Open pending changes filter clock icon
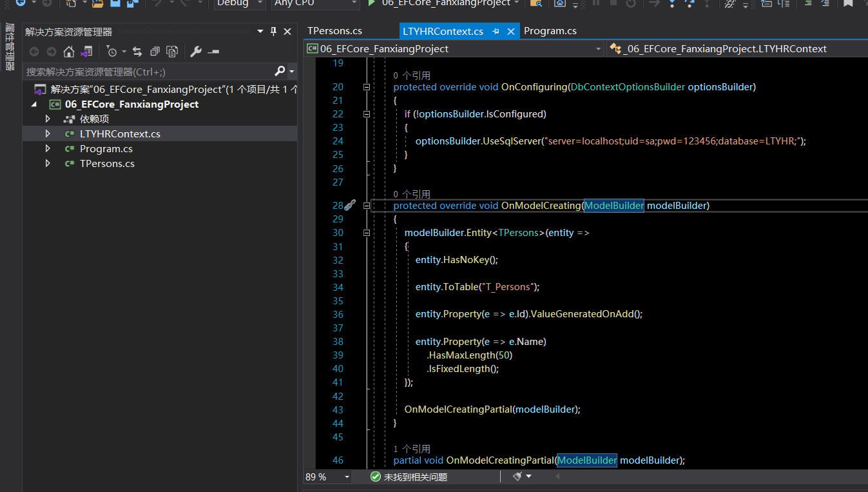 click(x=112, y=52)
